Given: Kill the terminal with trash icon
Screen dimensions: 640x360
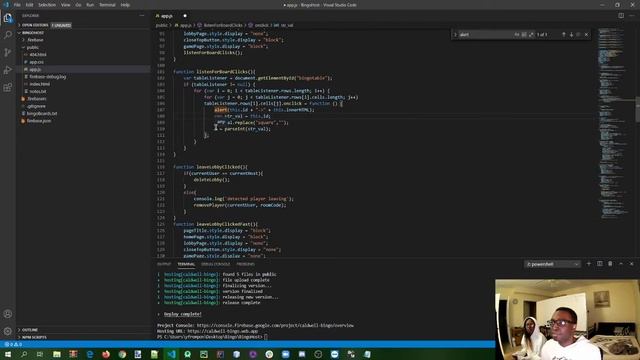Looking at the screenshot, I should tap(610, 264).
